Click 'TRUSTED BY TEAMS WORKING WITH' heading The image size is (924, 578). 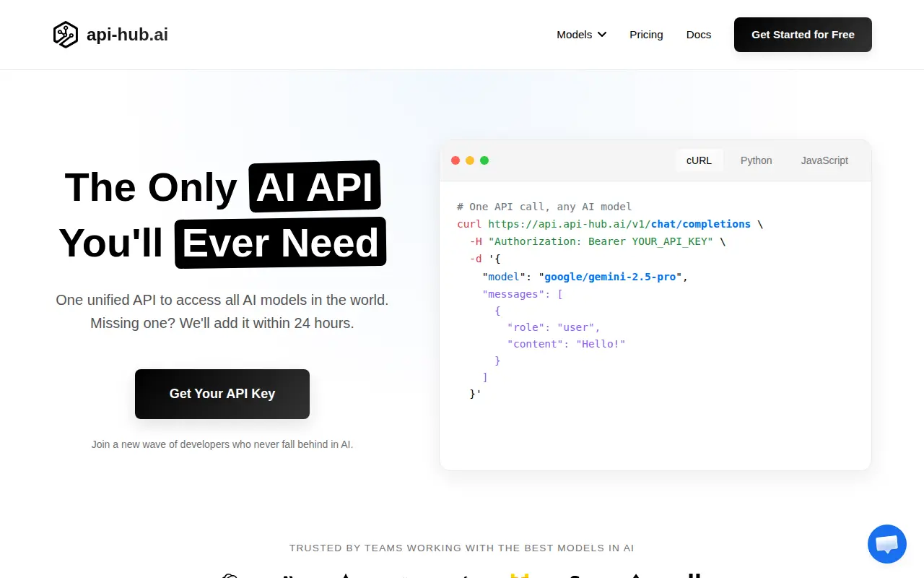tap(462, 548)
